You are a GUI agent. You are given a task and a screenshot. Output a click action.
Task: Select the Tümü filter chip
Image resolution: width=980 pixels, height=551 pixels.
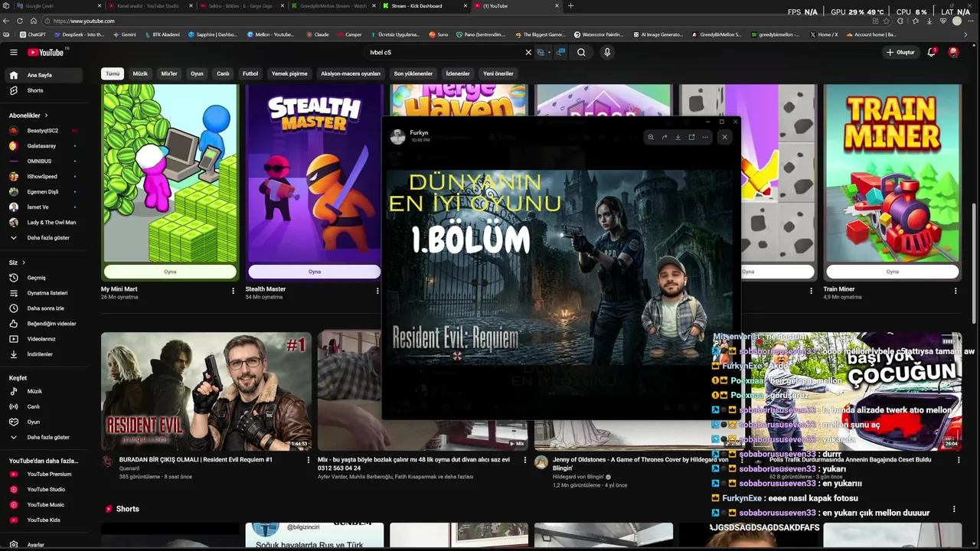pos(113,73)
